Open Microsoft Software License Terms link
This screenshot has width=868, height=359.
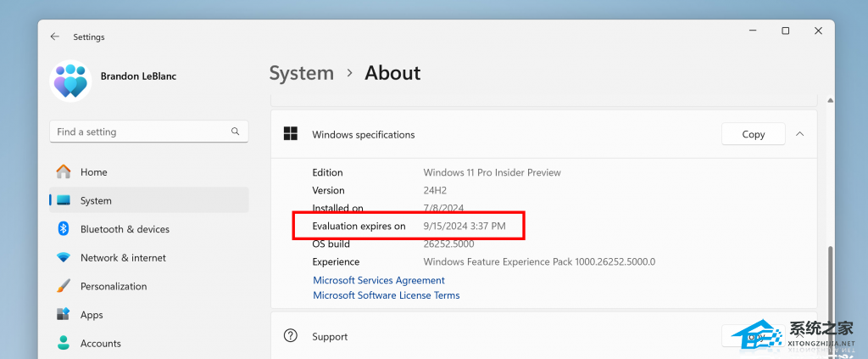click(387, 295)
